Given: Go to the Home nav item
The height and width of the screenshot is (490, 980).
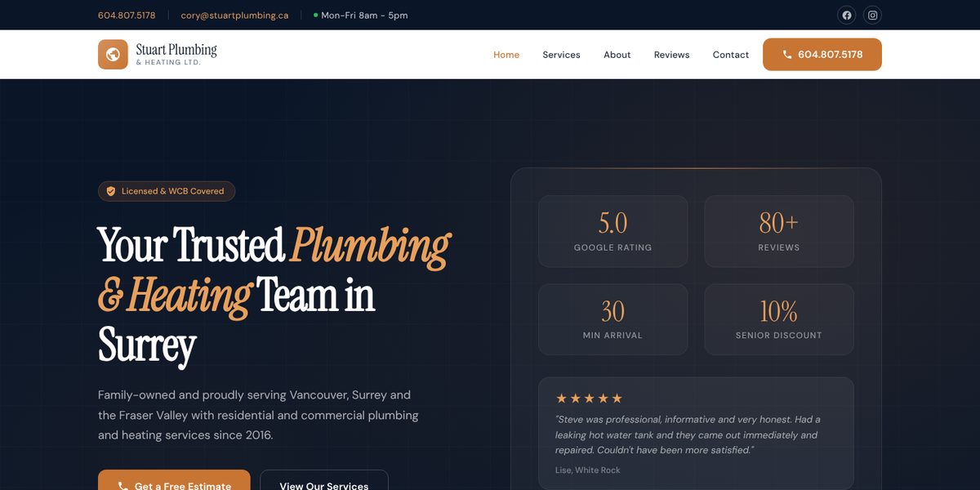Looking at the screenshot, I should coord(506,55).
